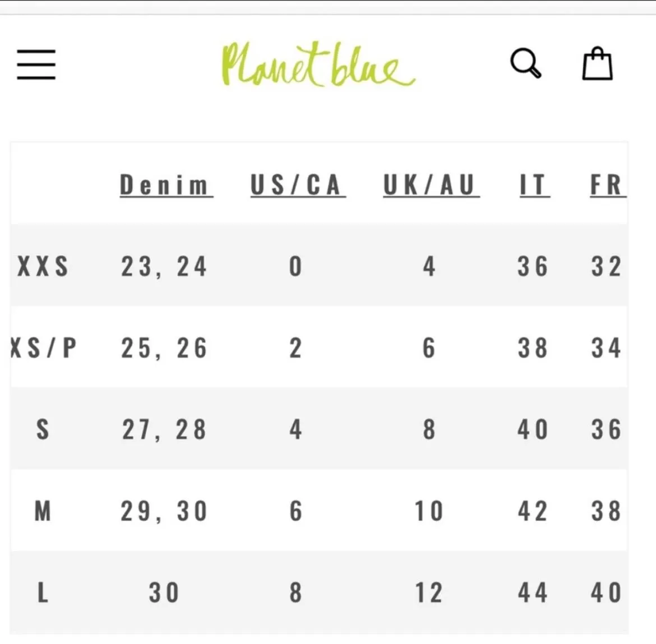This screenshot has width=656, height=644.
Task: Click the XS/P size row label
Action: coord(44,348)
